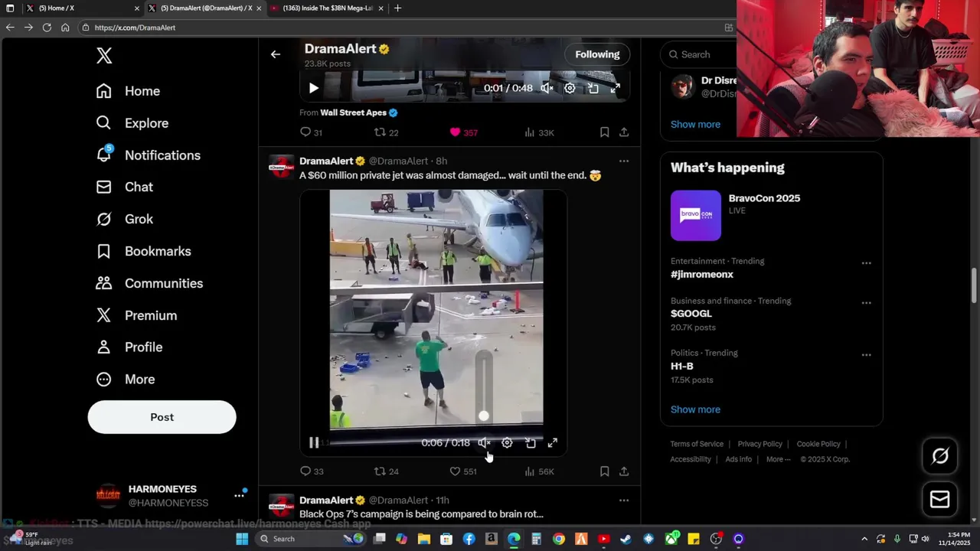The height and width of the screenshot is (551, 980).
Task: Switch to the Inside The $38N Mega-Lab tab
Action: point(326,8)
